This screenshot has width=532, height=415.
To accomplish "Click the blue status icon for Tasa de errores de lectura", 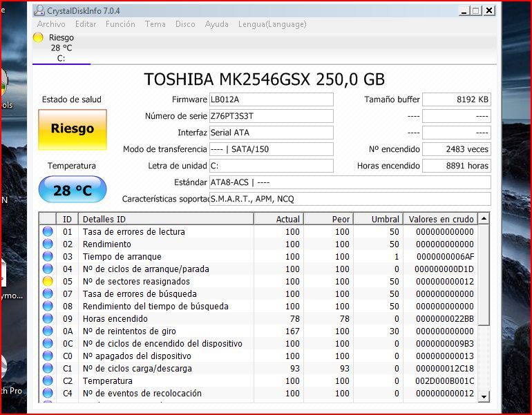I will [48, 231].
